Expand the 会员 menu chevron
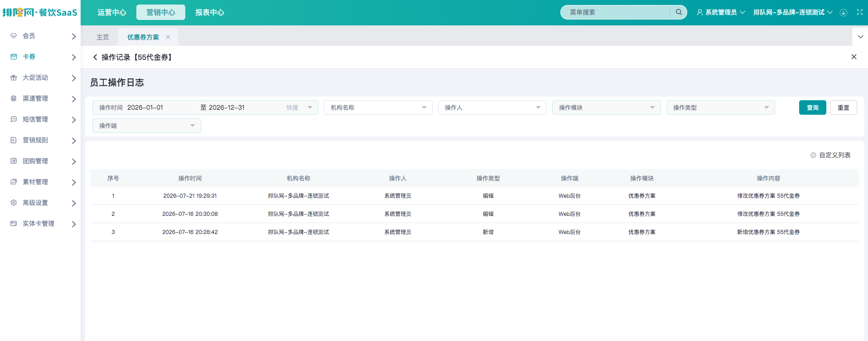 click(74, 36)
